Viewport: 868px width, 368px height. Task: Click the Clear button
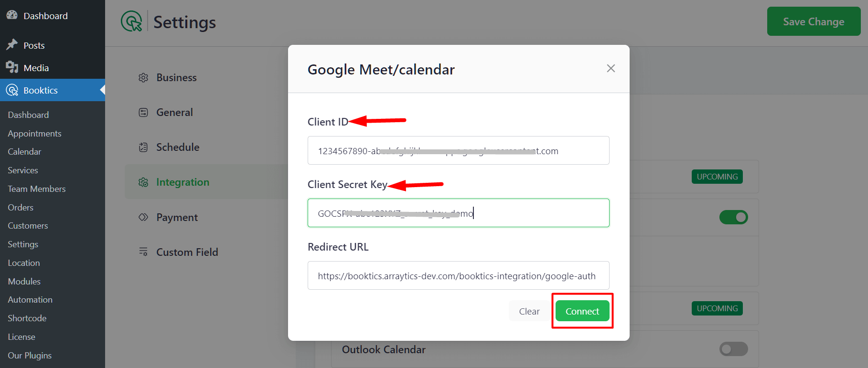tap(529, 311)
